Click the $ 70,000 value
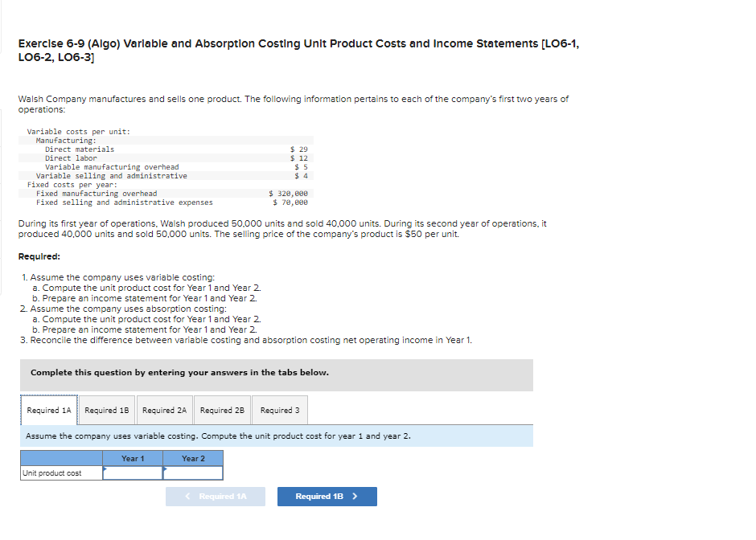 [290, 202]
